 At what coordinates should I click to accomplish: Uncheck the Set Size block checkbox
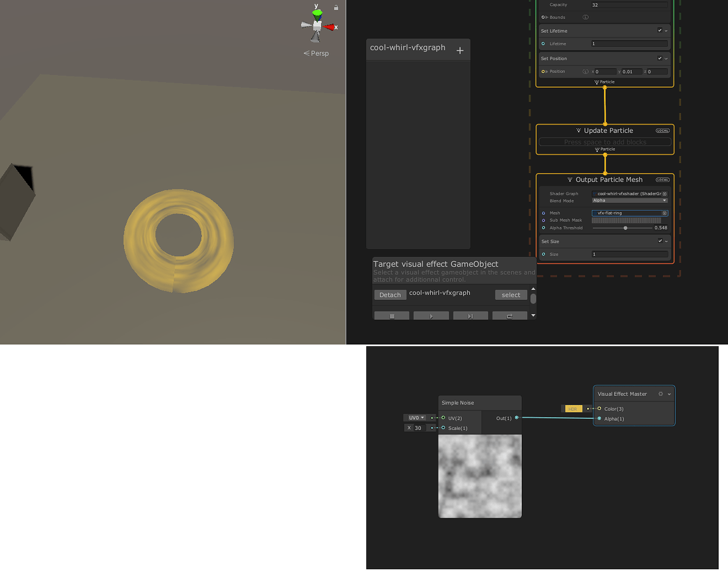[659, 241]
